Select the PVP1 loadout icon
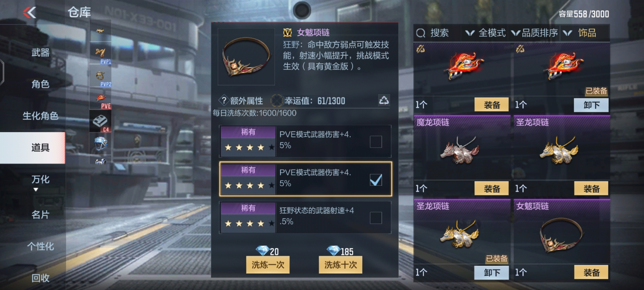The width and height of the screenshot is (644, 290). (101, 54)
